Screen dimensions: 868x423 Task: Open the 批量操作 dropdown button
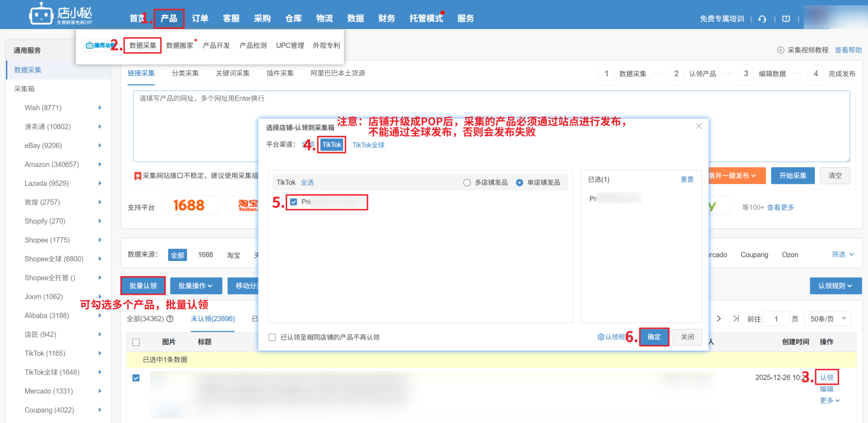195,286
